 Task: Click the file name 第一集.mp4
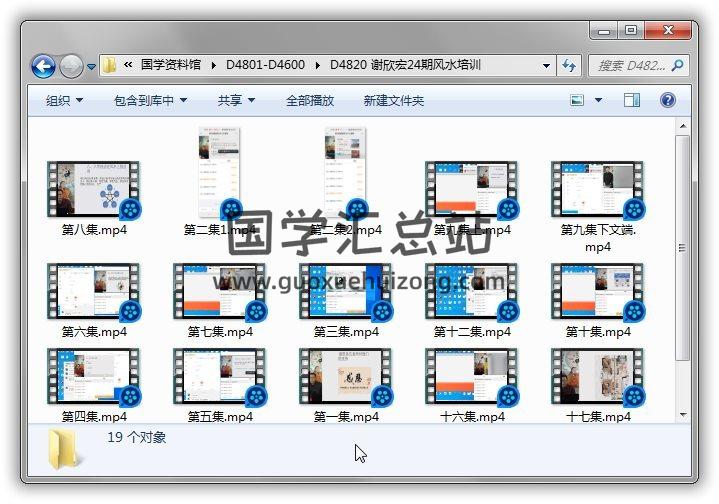[x=346, y=416]
